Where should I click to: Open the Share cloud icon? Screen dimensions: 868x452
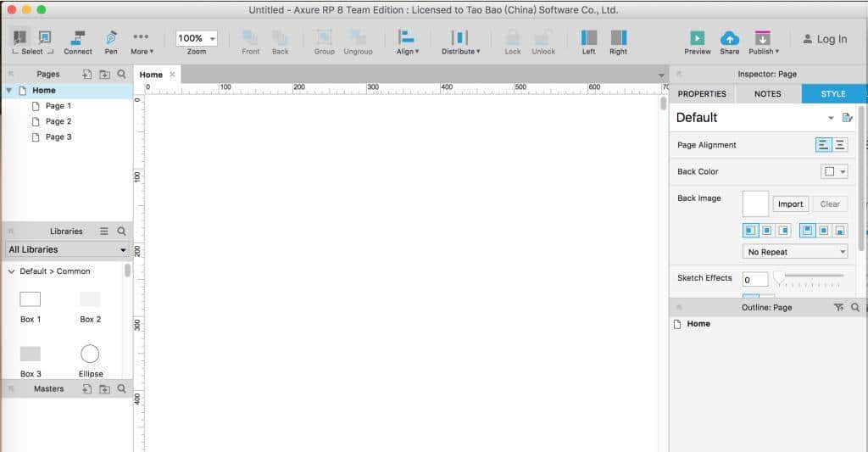coord(729,39)
